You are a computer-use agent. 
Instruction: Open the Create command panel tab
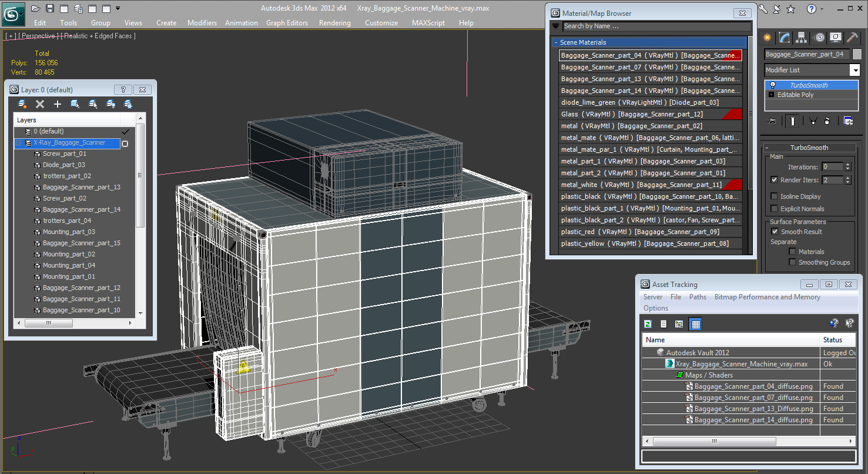[x=767, y=38]
